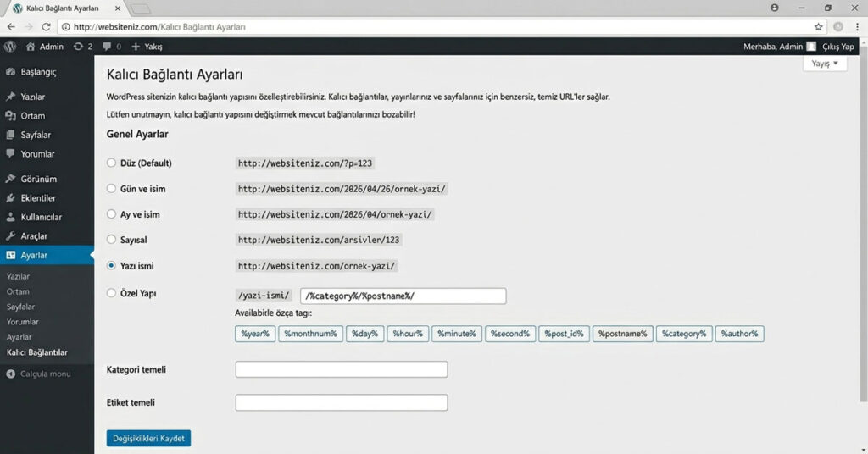The height and width of the screenshot is (454, 868).
Task: Open the Yazılar submenu under Ayarlar
Action: coord(19,276)
